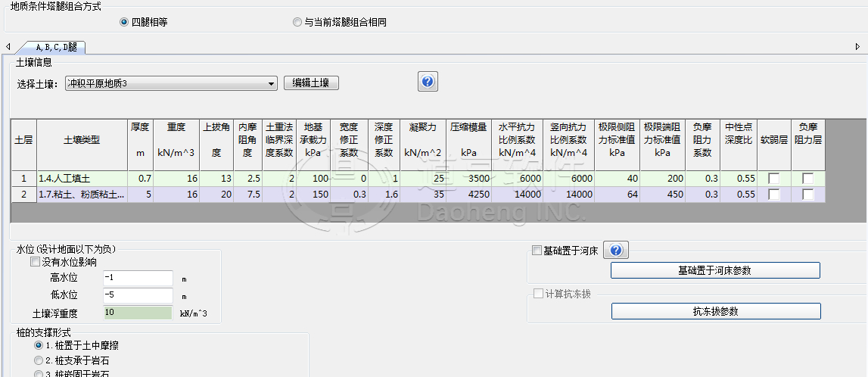This screenshot has width=868, height=377.
Task: Toggle 负摩阻力层 checkbox for soil layer 2
Action: coord(808,195)
